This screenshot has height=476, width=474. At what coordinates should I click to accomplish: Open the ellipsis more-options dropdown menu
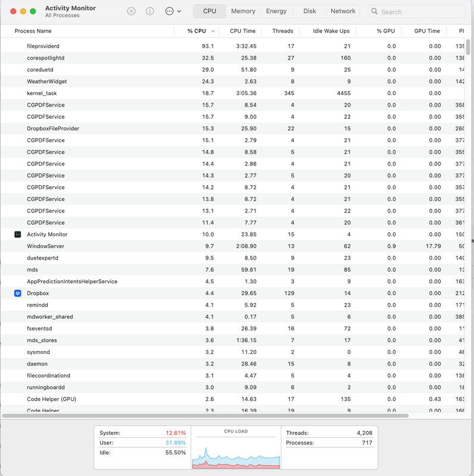pos(173,11)
